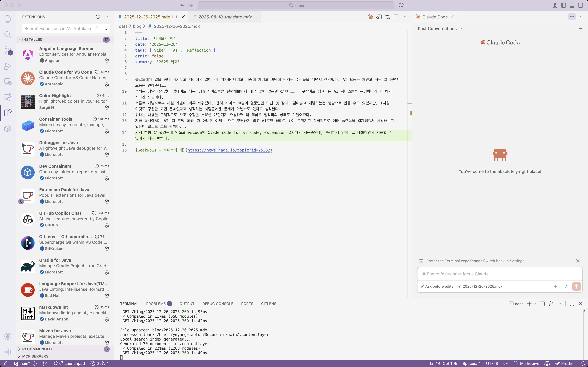Open the GeekNews link in the editor

[229, 150]
